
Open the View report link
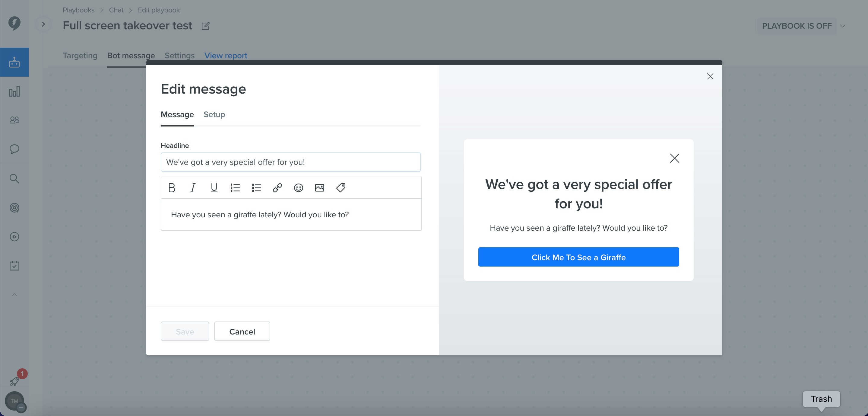pos(225,55)
